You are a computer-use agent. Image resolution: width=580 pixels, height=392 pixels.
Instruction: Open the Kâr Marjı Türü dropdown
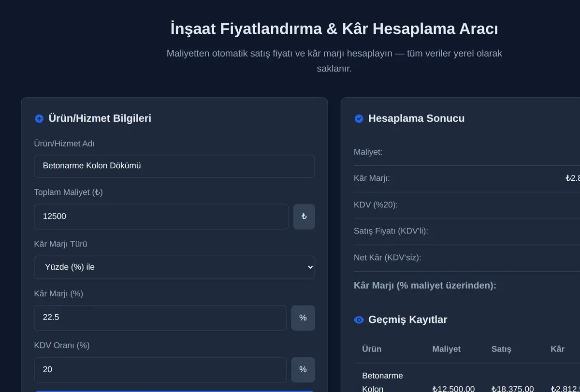point(174,267)
